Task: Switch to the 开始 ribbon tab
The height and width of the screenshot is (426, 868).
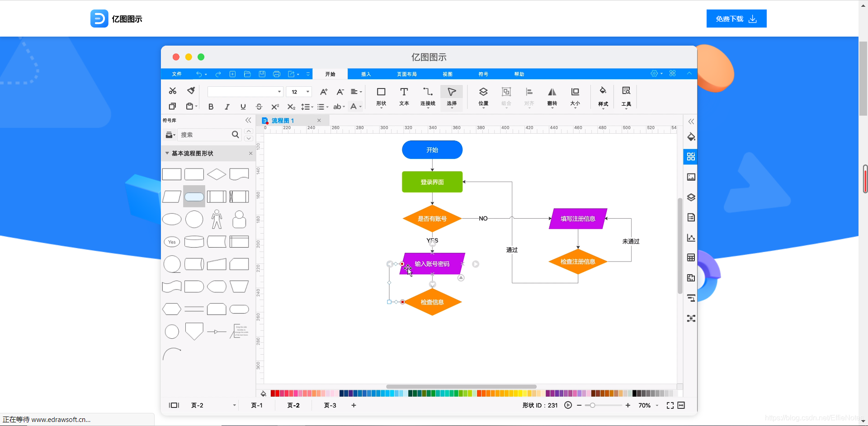Action: click(x=330, y=74)
